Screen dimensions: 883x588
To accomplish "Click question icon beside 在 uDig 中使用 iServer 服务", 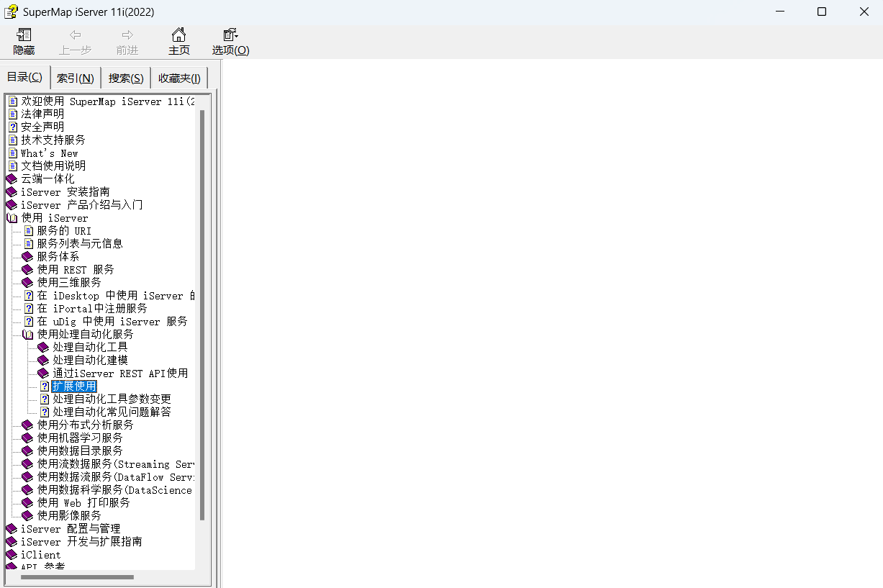I will click(x=29, y=321).
